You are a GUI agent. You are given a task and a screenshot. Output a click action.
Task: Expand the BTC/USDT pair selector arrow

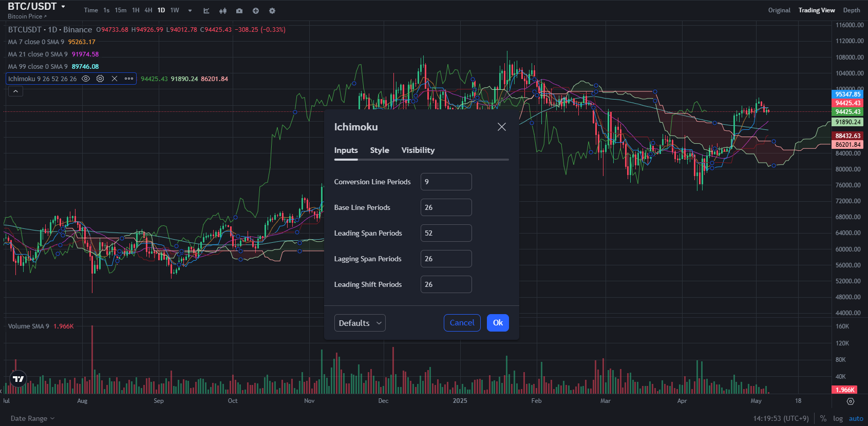tap(63, 7)
